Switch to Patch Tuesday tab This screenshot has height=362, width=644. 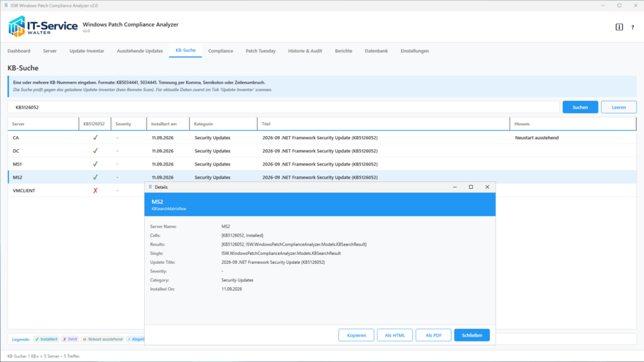coord(260,50)
